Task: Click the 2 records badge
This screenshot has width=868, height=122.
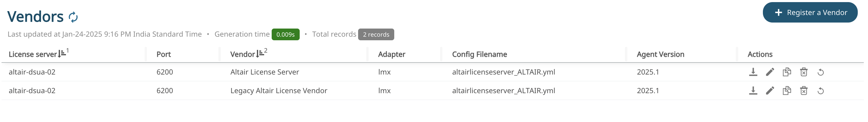Action: (376, 35)
